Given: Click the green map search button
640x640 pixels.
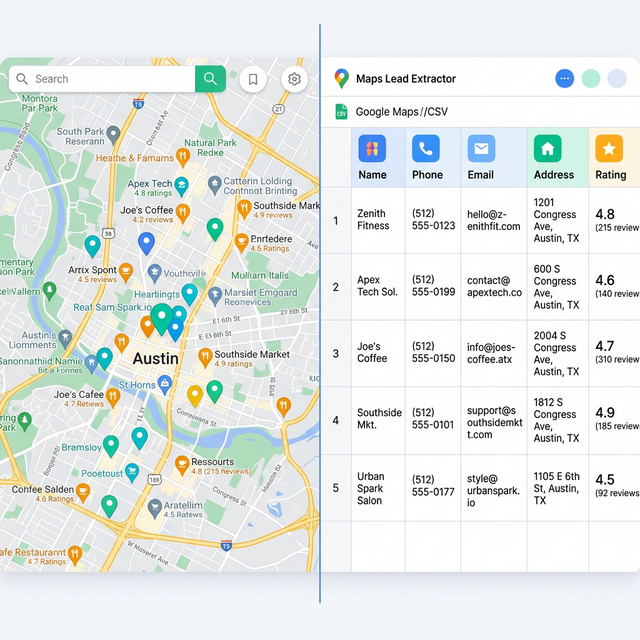Looking at the screenshot, I should (x=210, y=79).
